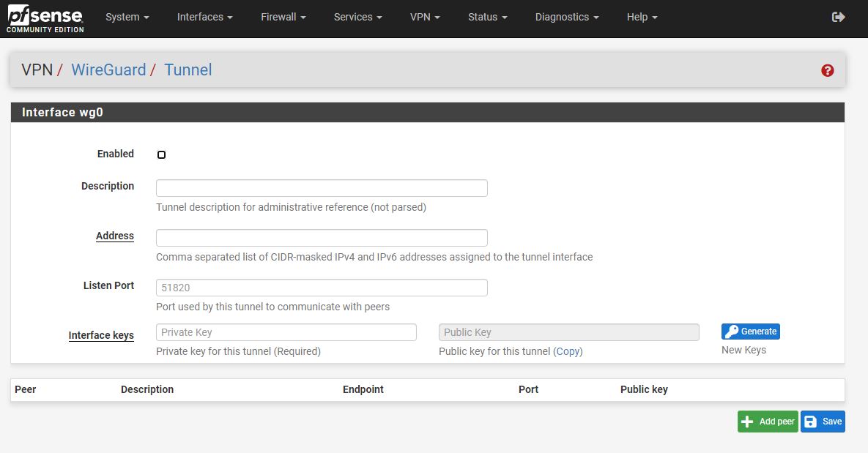Open the red help question mark icon

pyautogui.click(x=828, y=70)
